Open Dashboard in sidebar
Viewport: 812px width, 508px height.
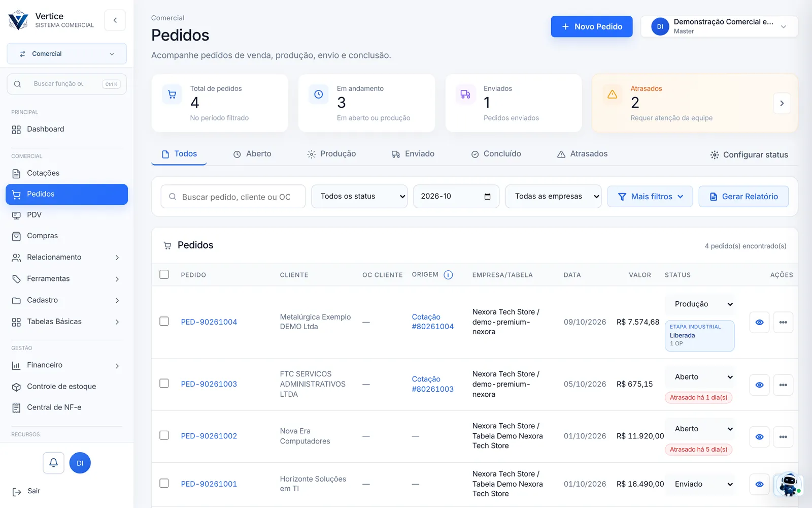(x=66, y=130)
